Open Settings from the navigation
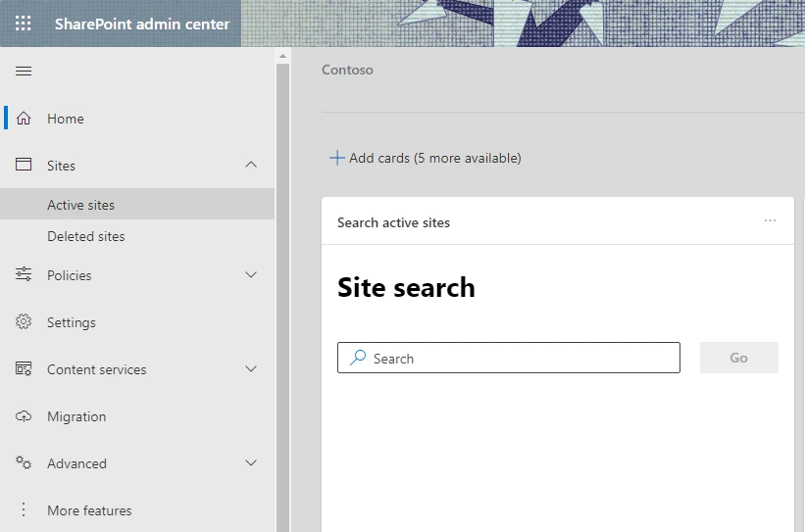Viewport: 805px width, 532px height. point(137,322)
